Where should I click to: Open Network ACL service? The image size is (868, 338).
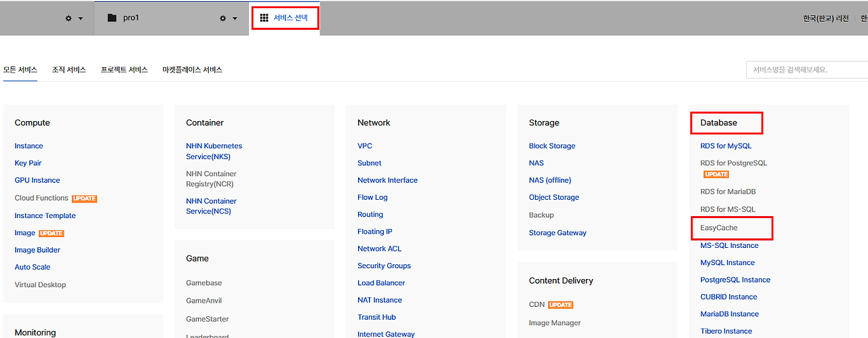click(x=379, y=249)
